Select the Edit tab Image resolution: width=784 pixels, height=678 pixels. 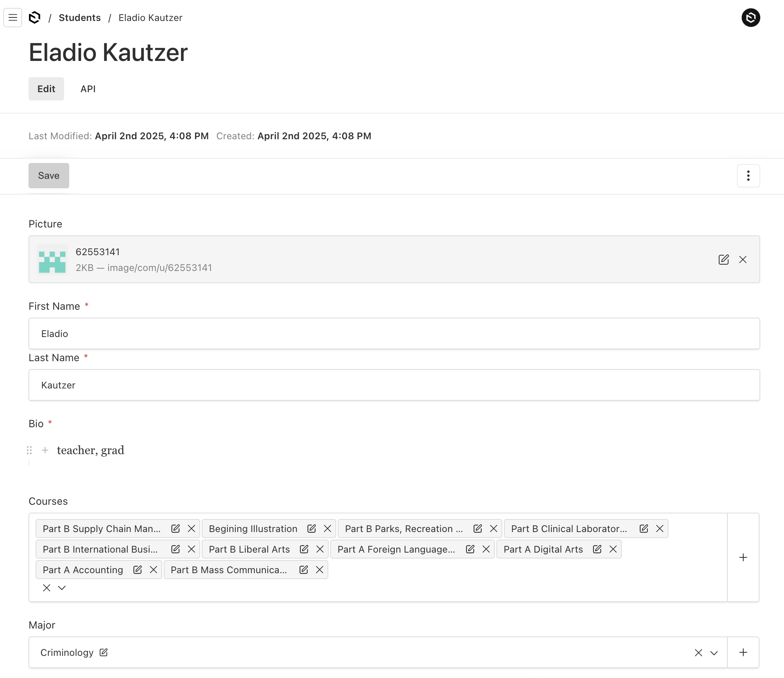click(46, 89)
